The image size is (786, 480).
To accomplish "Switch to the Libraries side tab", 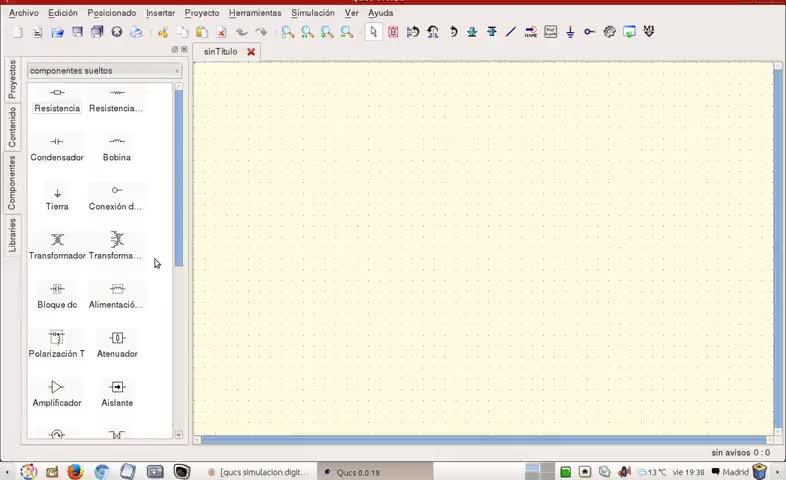I will coord(12,235).
